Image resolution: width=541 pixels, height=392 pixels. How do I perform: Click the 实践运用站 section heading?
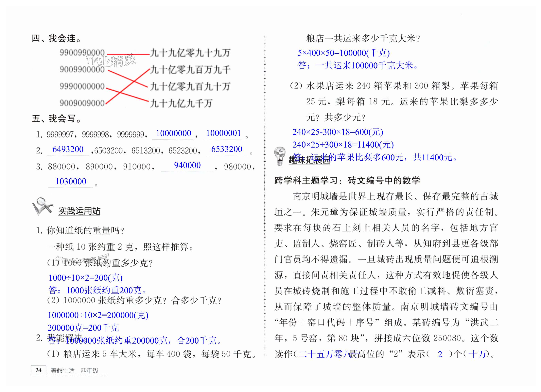click(79, 211)
